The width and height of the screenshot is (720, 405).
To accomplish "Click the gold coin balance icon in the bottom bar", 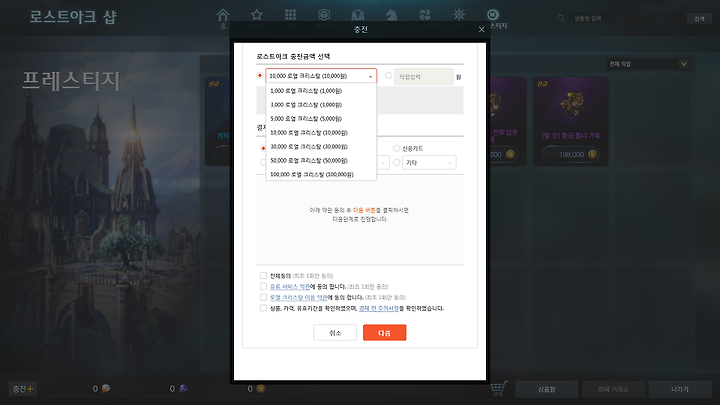I will (x=261, y=388).
